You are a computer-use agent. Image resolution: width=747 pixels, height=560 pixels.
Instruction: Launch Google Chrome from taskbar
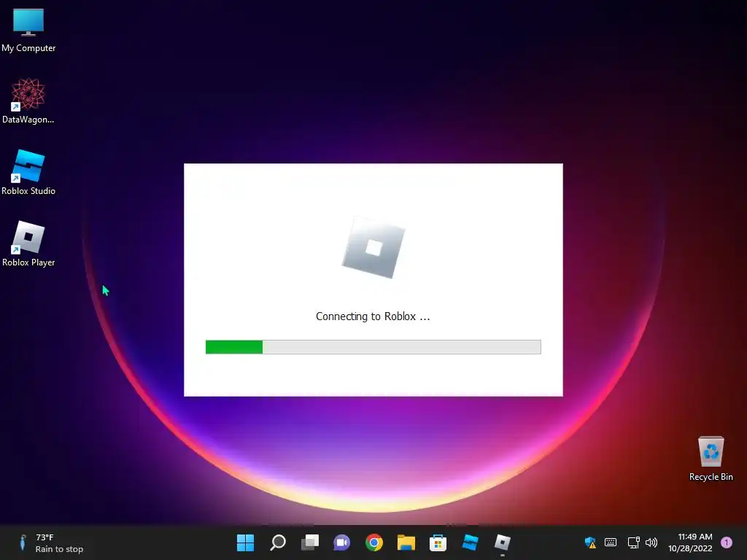[x=374, y=542]
